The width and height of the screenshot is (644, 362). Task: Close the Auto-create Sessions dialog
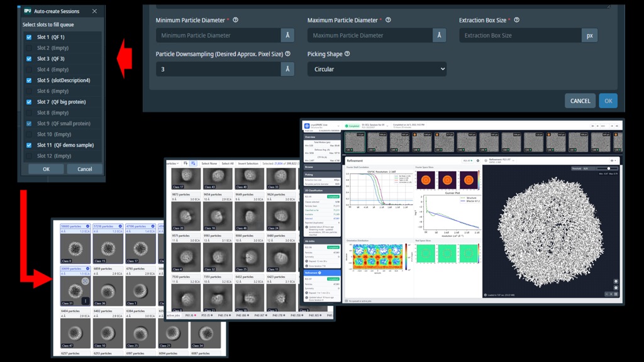coord(94,11)
